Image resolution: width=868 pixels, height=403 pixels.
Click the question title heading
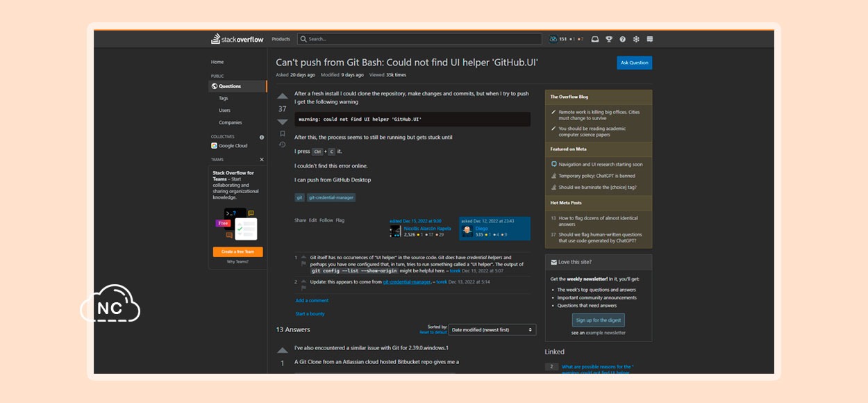coord(407,63)
